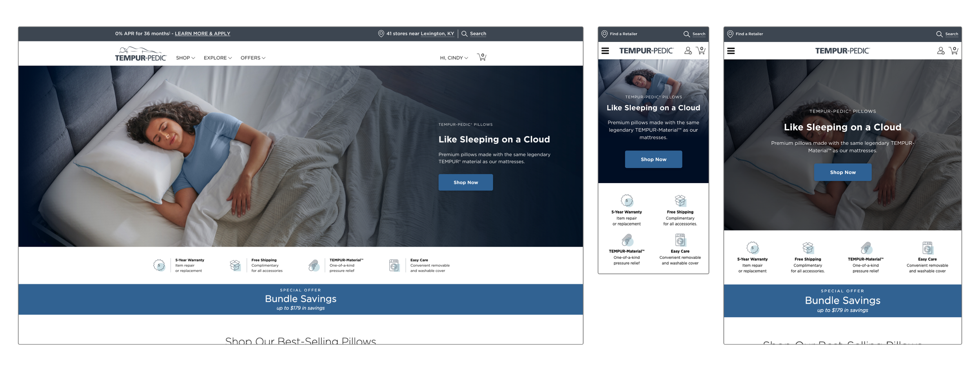Viewport: 980px width, 371px height.
Task: Click Shop Now button in mobile view
Action: pos(653,159)
